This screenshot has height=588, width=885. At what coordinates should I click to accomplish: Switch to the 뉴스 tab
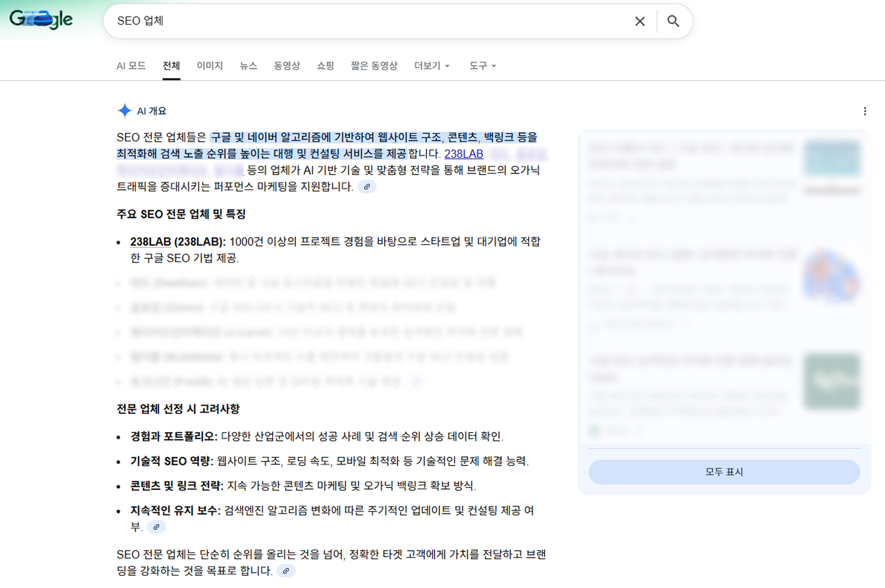(x=248, y=66)
